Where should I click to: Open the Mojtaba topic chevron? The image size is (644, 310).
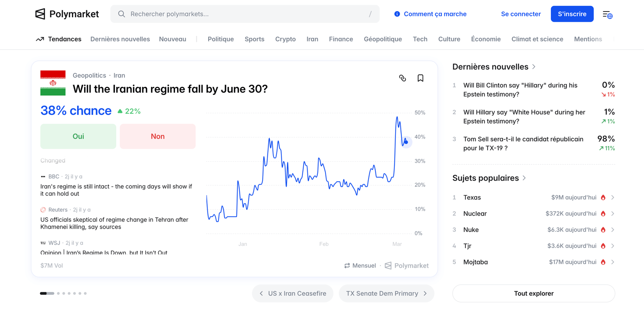pyautogui.click(x=613, y=262)
